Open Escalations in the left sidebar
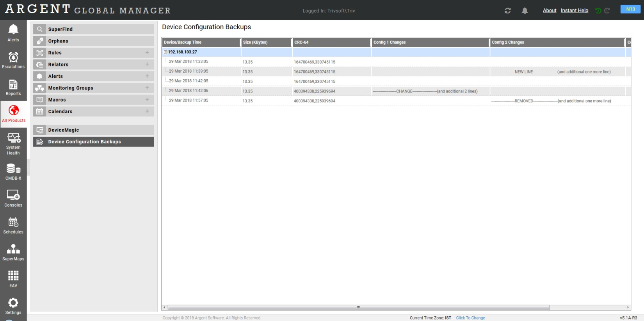 pos(13,60)
